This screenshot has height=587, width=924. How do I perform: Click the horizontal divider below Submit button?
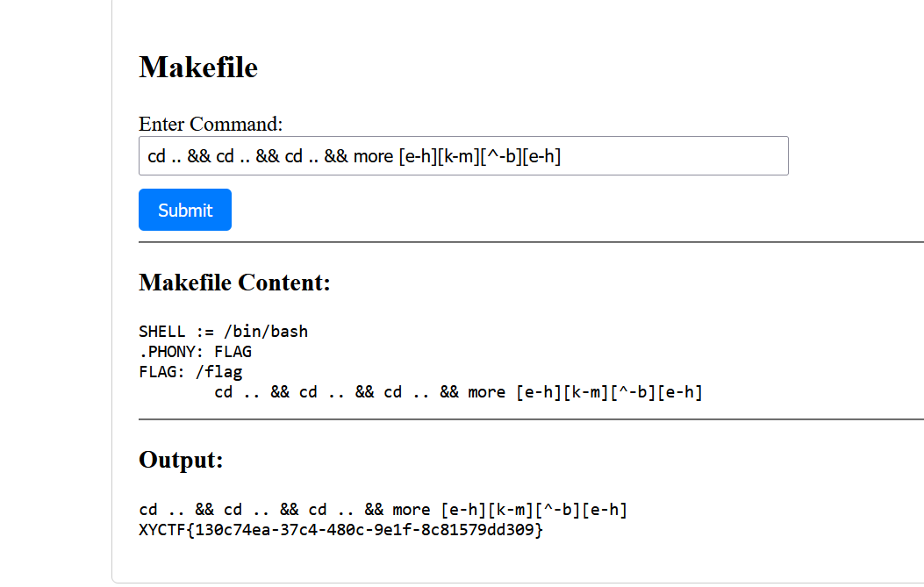click(531, 241)
